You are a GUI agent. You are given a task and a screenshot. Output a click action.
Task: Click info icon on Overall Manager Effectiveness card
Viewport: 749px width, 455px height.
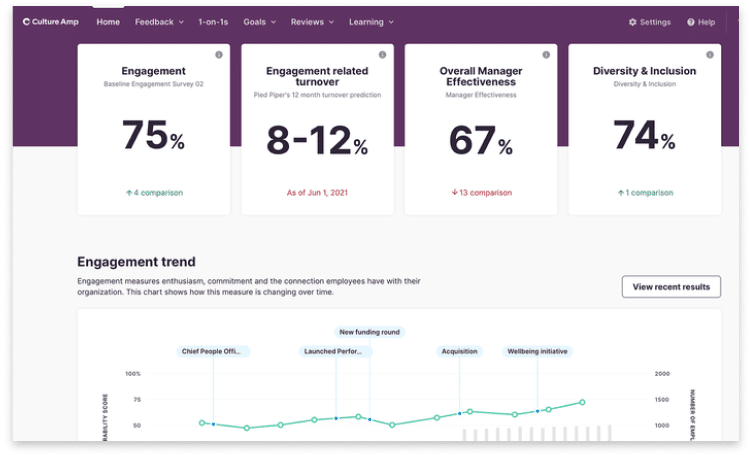[x=545, y=55]
